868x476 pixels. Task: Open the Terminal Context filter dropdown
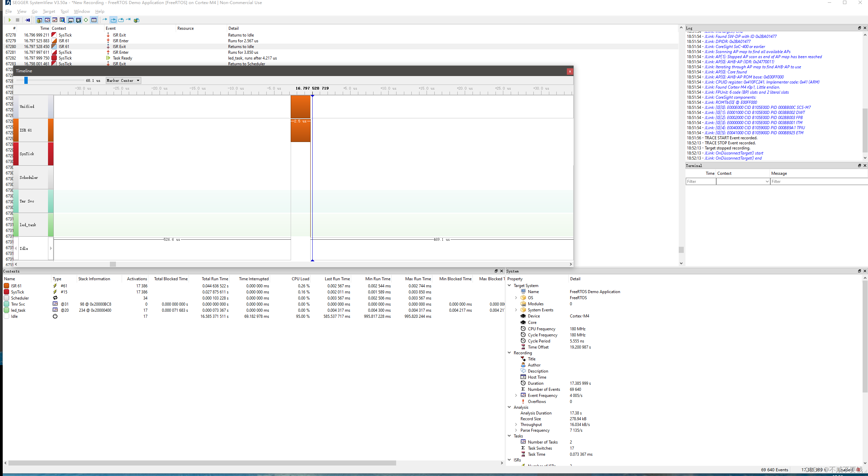(x=743, y=182)
